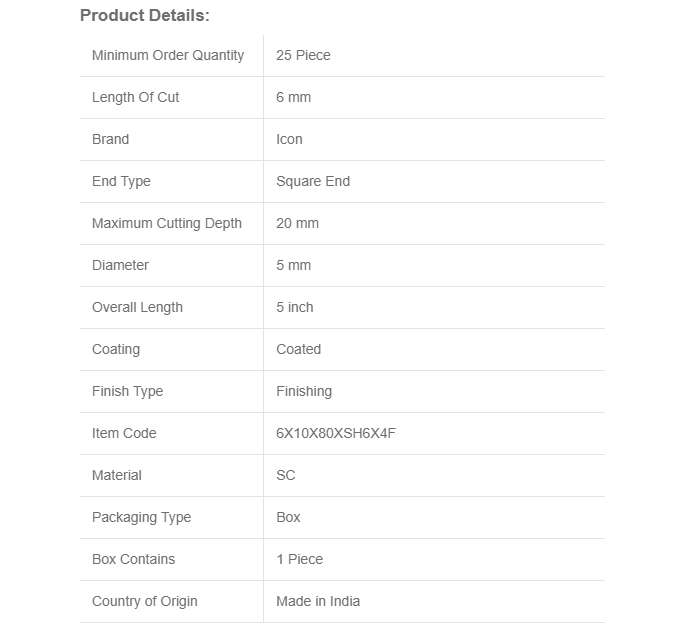The width and height of the screenshot is (700, 635).
Task: Select the 5 inch overall length value
Action: click(x=295, y=308)
